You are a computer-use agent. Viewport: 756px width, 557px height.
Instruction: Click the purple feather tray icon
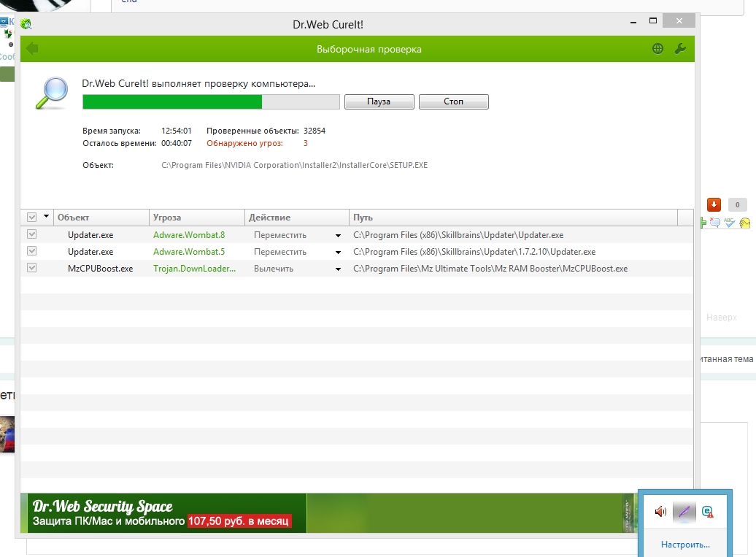click(684, 512)
